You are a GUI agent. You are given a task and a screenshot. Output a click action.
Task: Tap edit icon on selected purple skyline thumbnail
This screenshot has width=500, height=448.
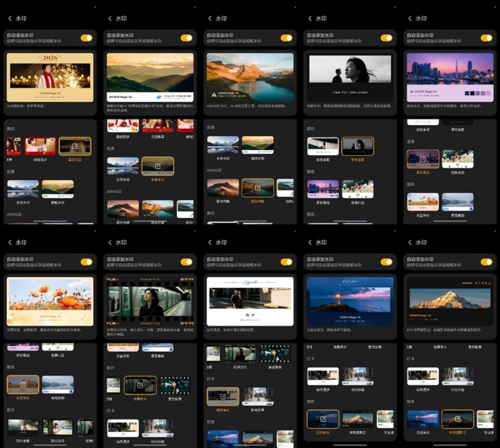(423, 158)
